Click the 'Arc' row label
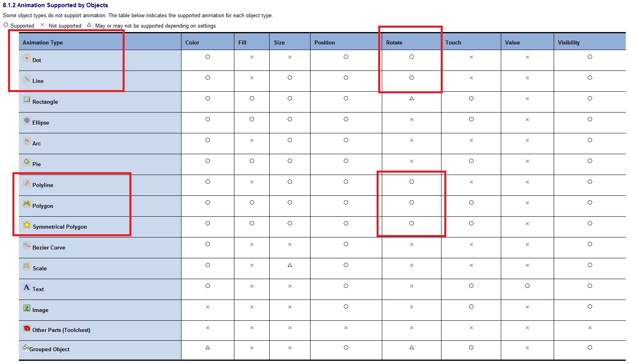The width and height of the screenshot is (629, 364). (36, 143)
